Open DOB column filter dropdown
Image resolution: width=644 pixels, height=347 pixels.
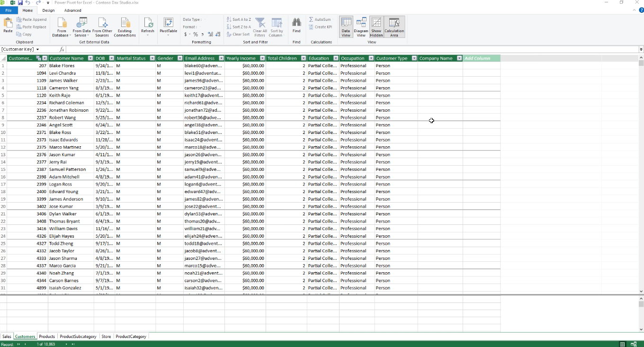pos(112,58)
